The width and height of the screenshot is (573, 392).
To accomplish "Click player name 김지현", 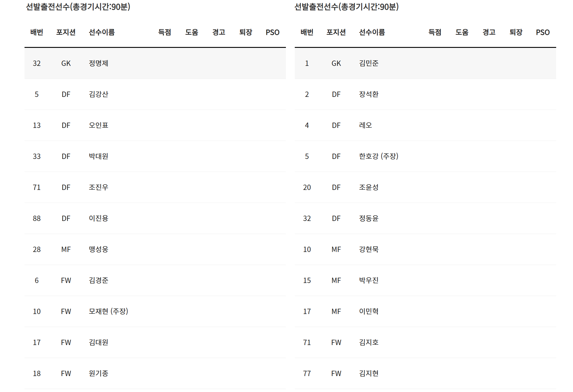I will [369, 373].
